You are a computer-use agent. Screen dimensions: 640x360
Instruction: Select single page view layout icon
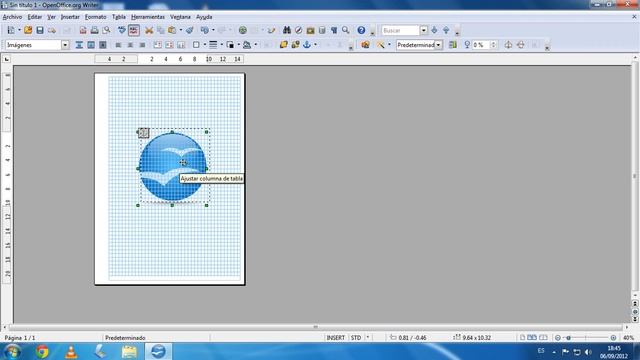522,338
